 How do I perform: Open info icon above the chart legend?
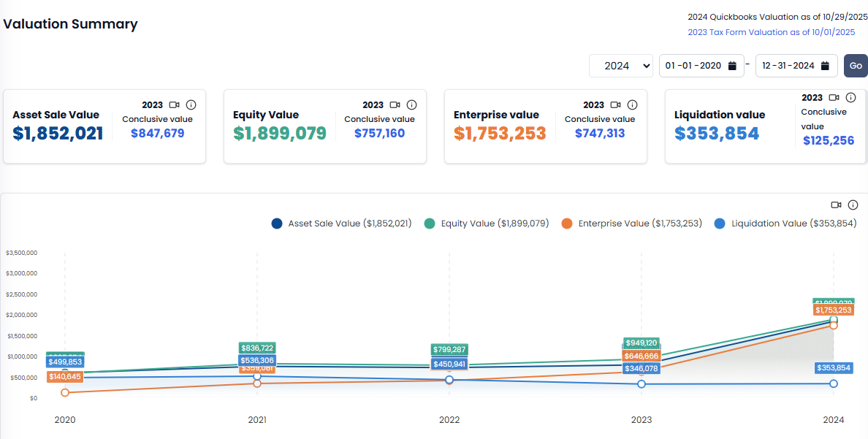click(852, 205)
